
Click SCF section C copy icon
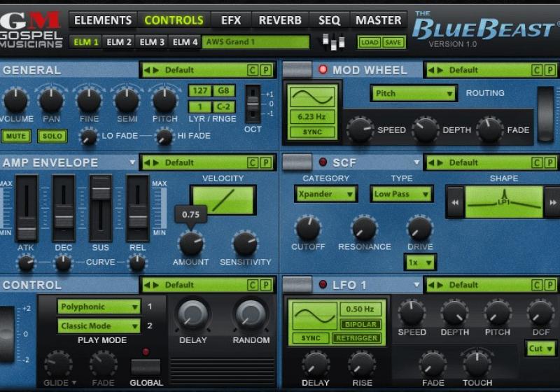pos(537,163)
